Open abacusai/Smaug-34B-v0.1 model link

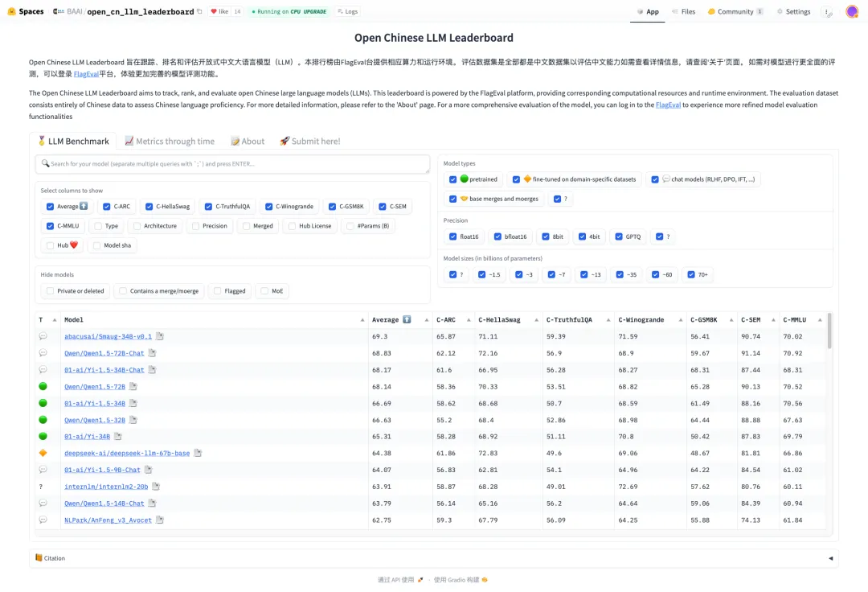coord(108,337)
